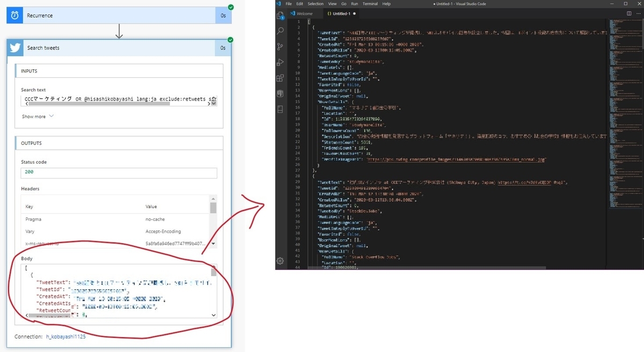Select the Vary header key

[x=30, y=232]
